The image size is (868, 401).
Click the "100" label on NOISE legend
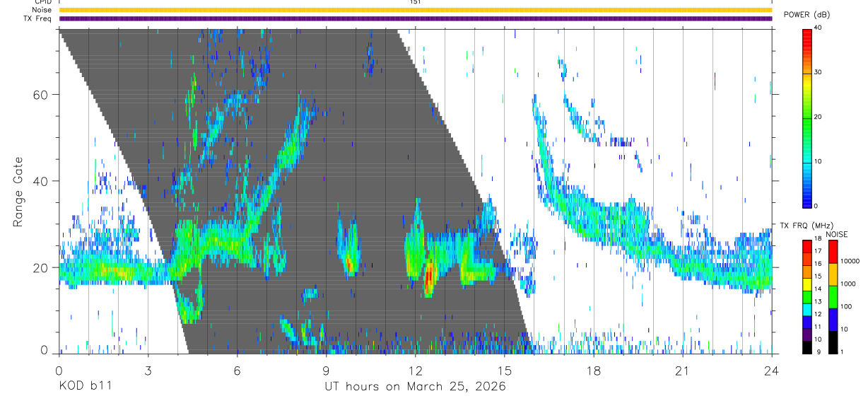click(x=846, y=306)
